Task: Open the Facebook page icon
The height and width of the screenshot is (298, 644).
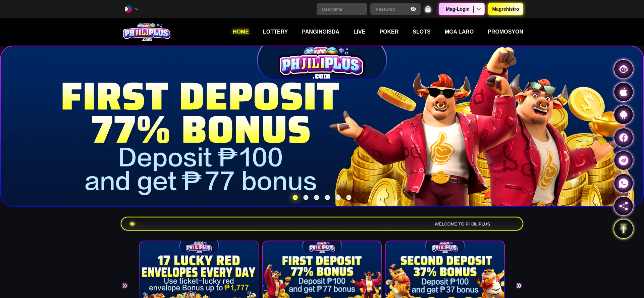Action: (x=623, y=138)
